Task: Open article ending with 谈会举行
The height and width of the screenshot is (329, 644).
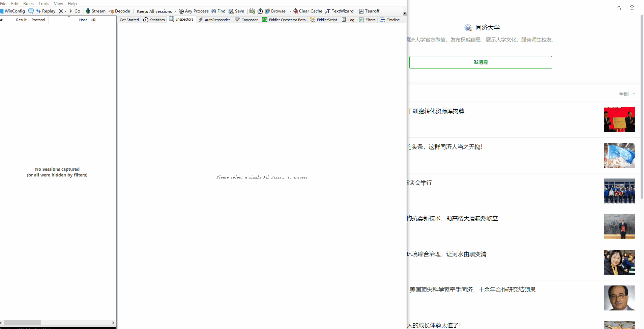Action: click(419, 183)
